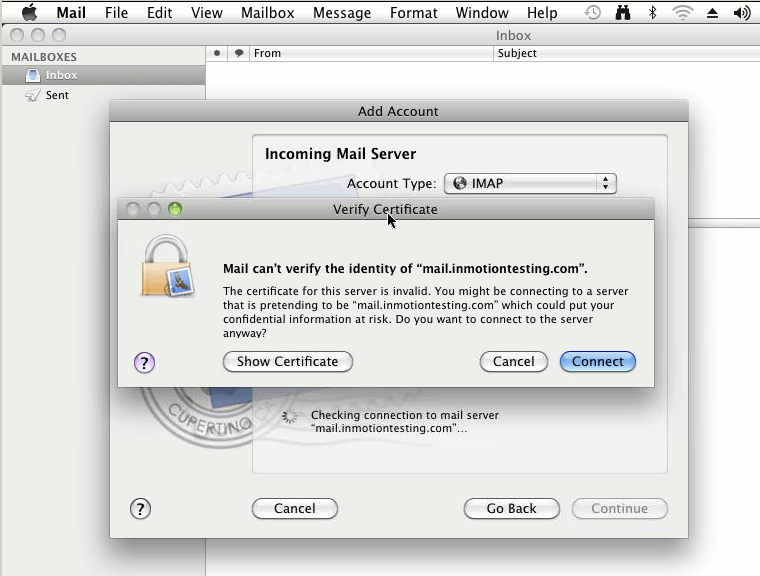Open the Format menu
The image size is (760, 576).
pos(413,13)
